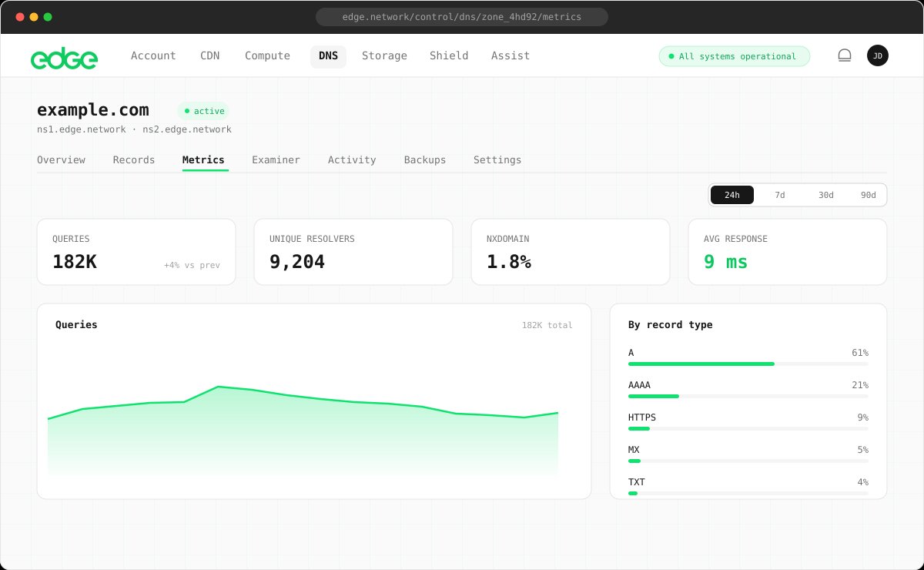The width and height of the screenshot is (924, 570).
Task: Select the 90d time range
Action: (x=869, y=195)
